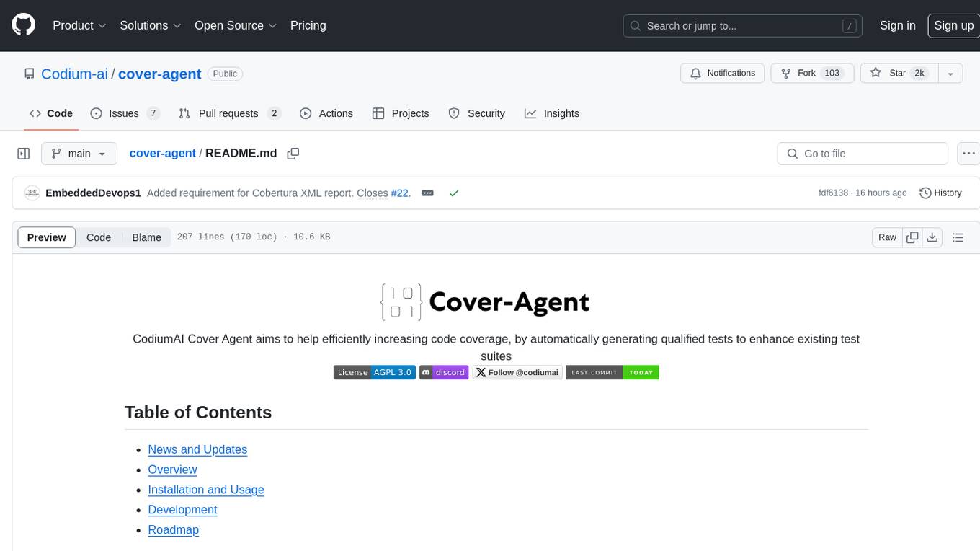The height and width of the screenshot is (551, 980).
Task: Open the Raw file view
Action: (x=887, y=237)
